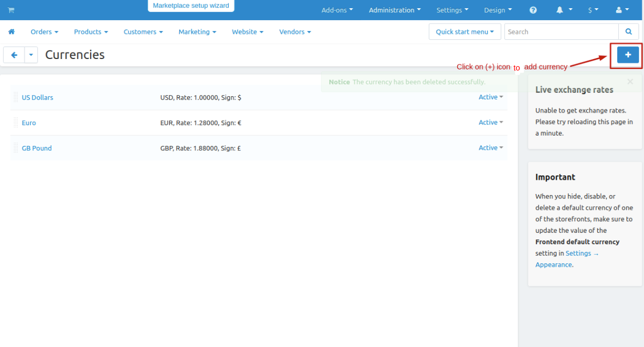
Task: Open the Orders menu
Action: coord(44,32)
